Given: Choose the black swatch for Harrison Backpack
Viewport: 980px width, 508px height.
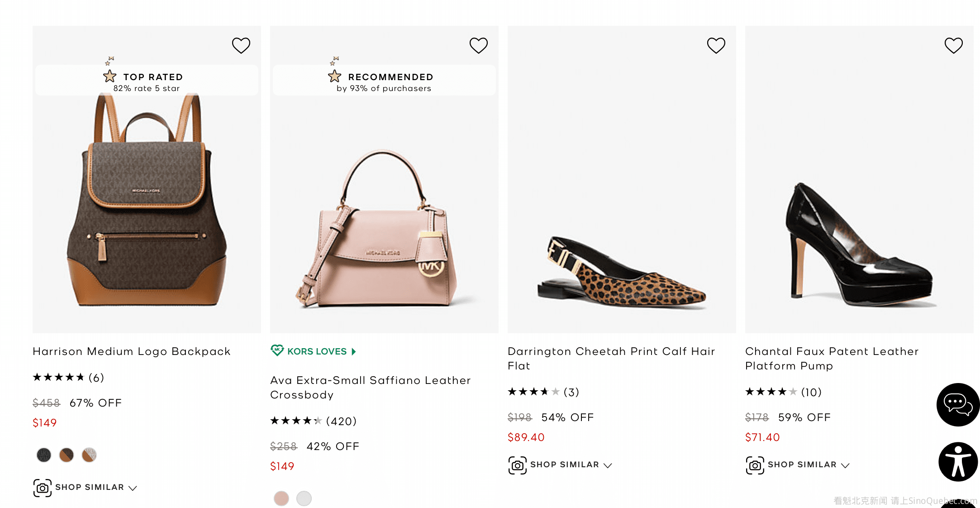Looking at the screenshot, I should pyautogui.click(x=44, y=455).
